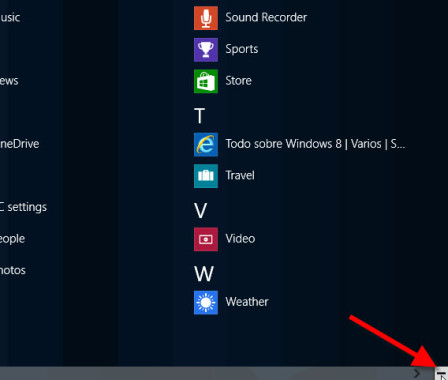Open the partially visible PC settings entry
Image resolution: width=448 pixels, height=380 pixels.
23,207
